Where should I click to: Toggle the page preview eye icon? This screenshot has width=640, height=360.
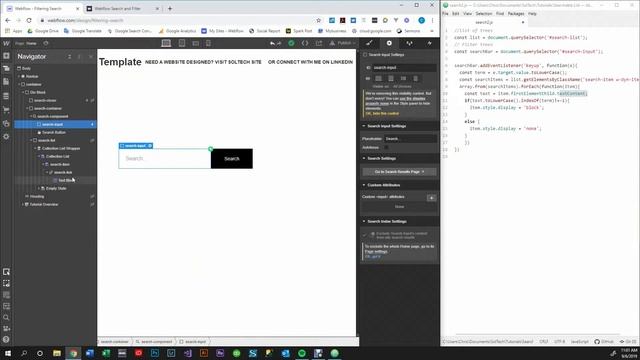point(46,43)
